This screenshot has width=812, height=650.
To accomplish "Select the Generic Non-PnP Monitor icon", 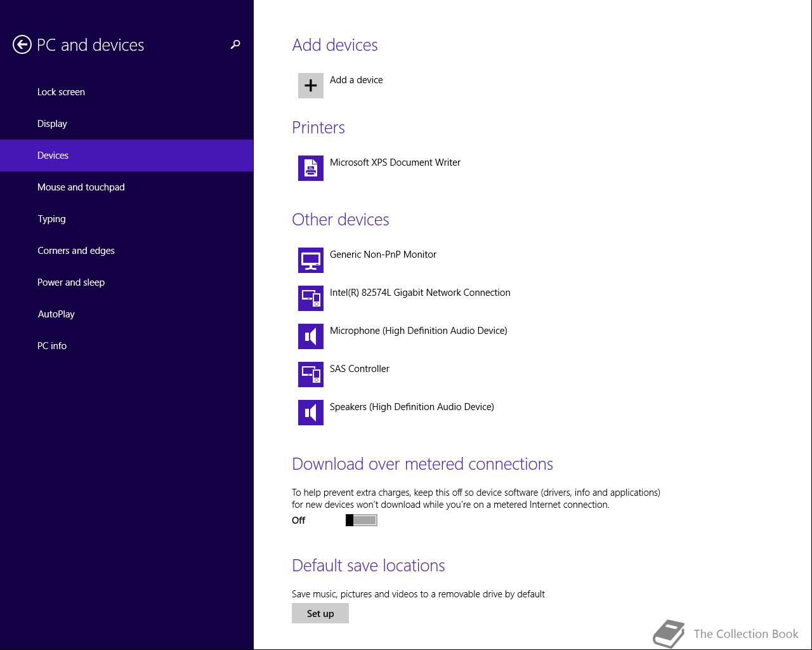I will [x=311, y=260].
